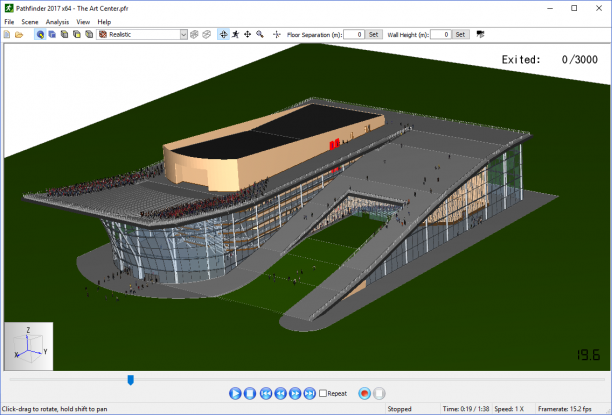Click the new file icon in toolbar

[7, 35]
